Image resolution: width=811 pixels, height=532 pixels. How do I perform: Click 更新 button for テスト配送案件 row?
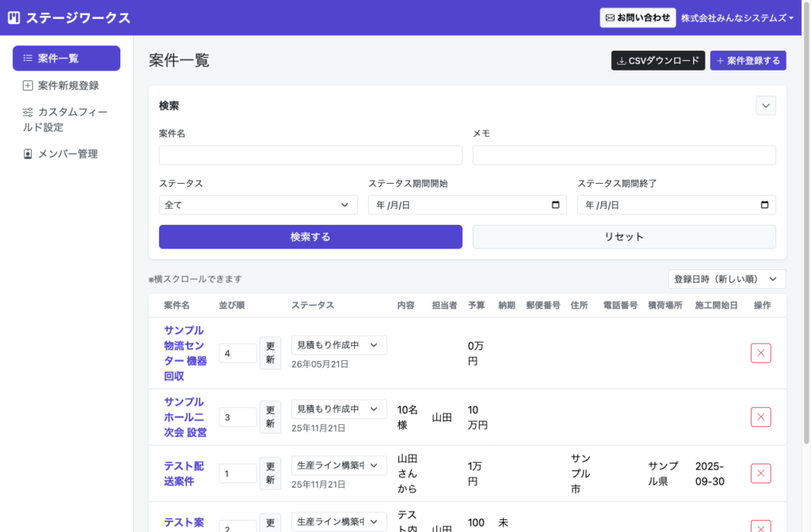click(x=270, y=473)
